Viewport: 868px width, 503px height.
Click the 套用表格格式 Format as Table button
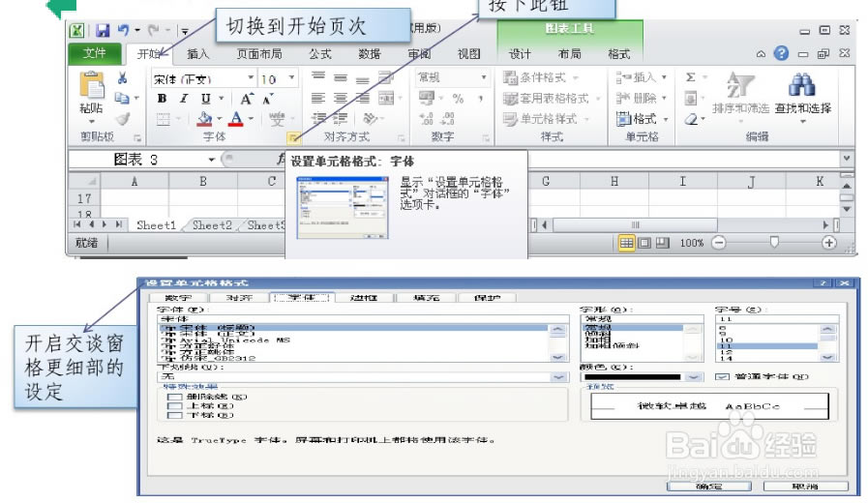click(552, 99)
